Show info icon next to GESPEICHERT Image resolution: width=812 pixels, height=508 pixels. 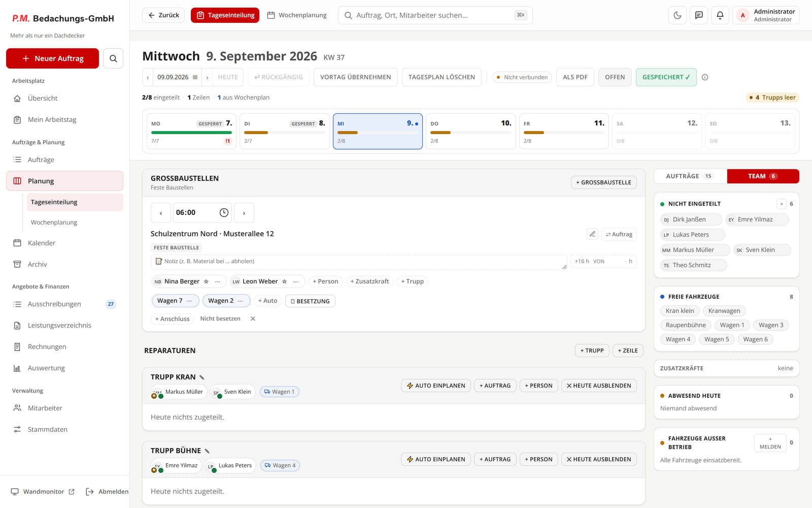705,77
